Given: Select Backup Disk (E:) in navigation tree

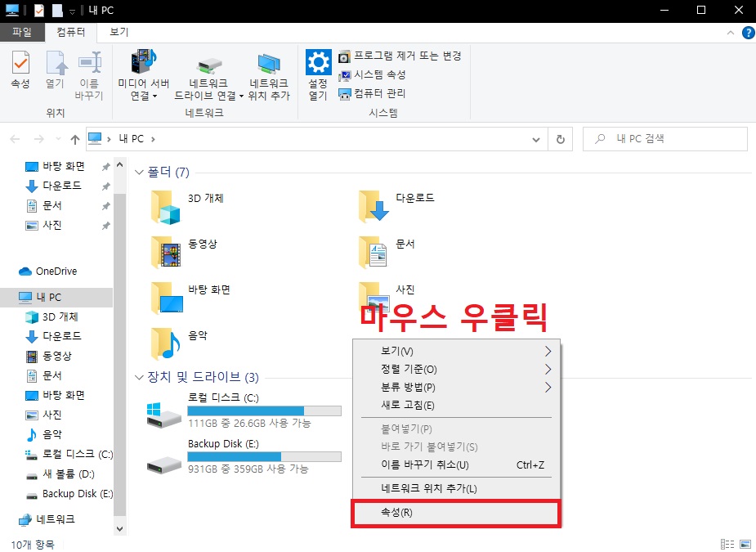Looking at the screenshot, I should [69, 494].
